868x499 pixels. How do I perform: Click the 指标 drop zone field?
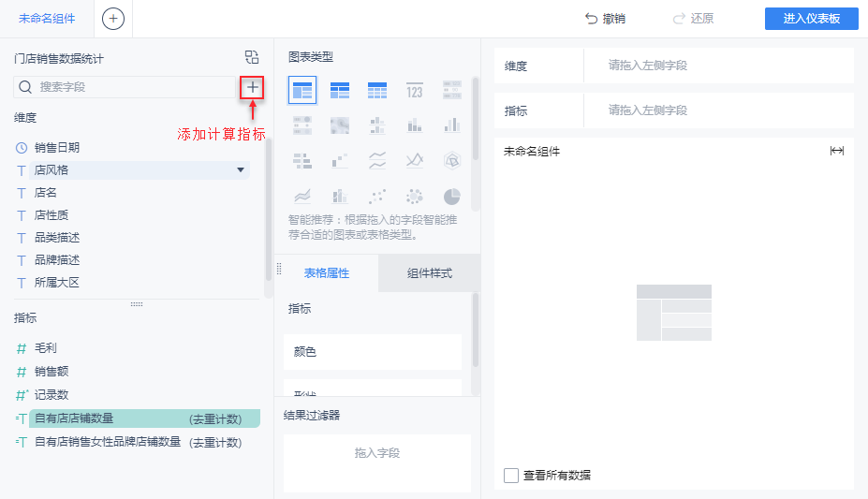(718, 110)
